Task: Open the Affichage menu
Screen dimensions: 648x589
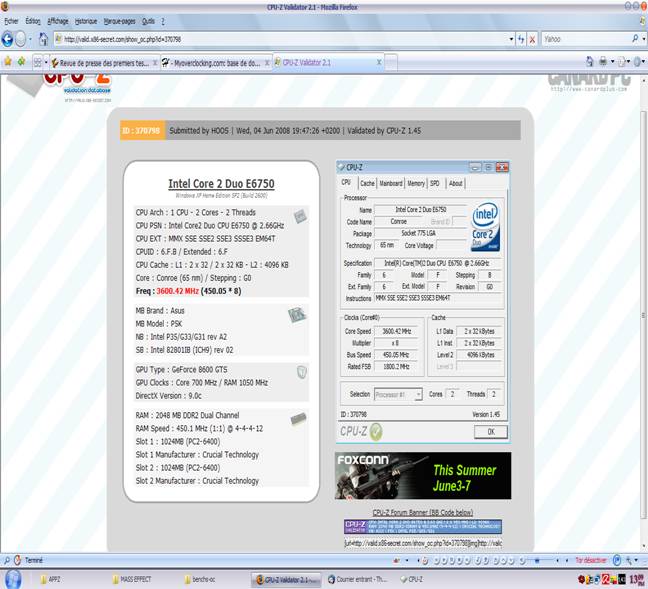Action: 57,21
